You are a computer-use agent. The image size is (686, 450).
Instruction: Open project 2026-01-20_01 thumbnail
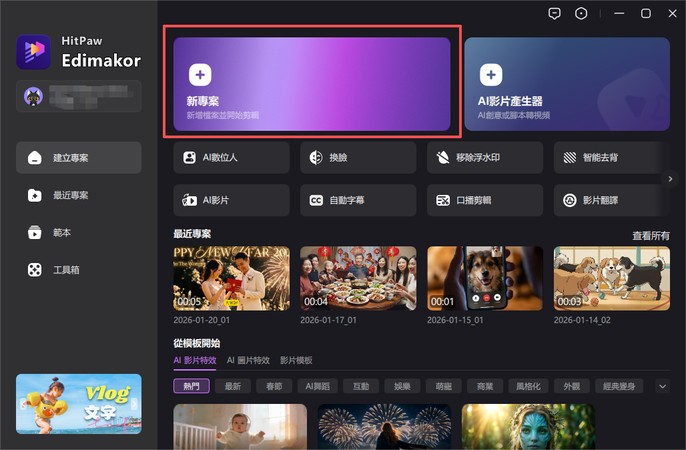pos(231,278)
